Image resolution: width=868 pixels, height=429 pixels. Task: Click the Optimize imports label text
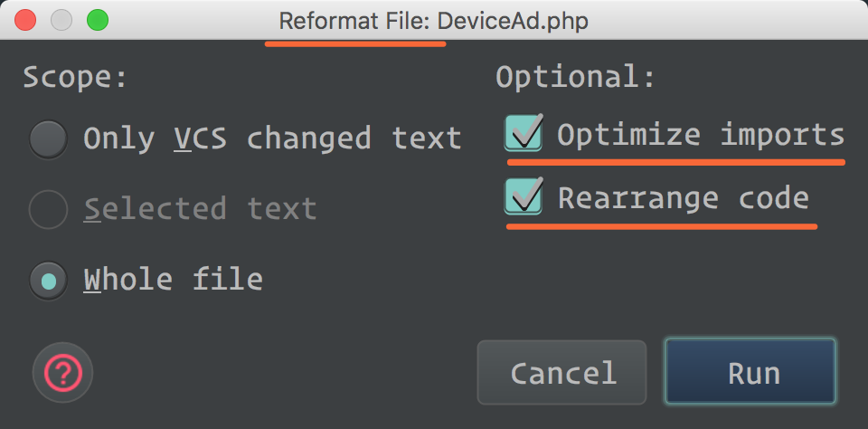(x=700, y=135)
